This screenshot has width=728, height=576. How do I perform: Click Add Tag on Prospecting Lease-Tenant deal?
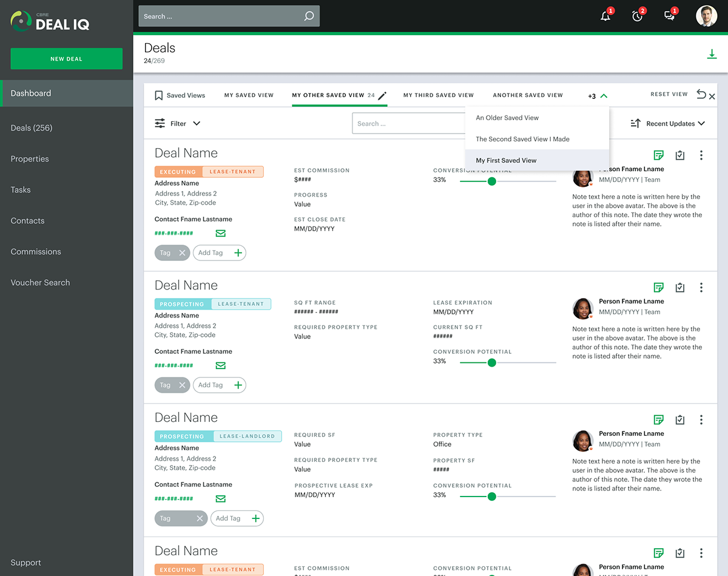[220, 385]
